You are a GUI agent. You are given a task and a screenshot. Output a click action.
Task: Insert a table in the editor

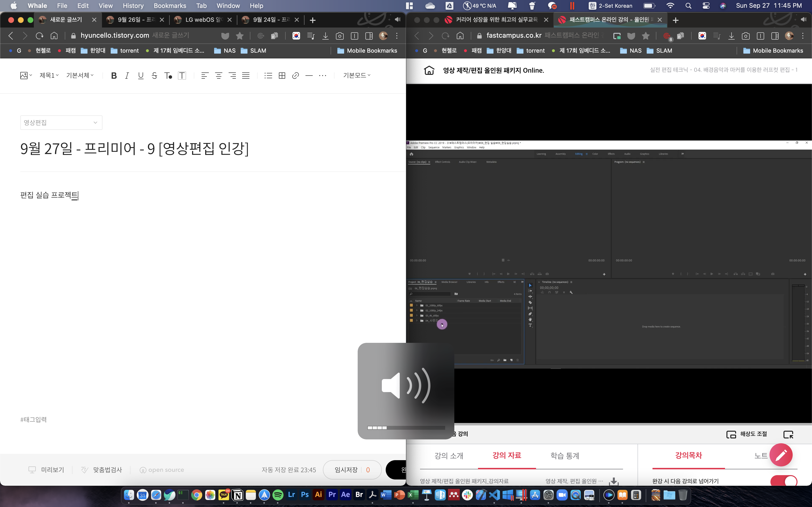(x=282, y=75)
